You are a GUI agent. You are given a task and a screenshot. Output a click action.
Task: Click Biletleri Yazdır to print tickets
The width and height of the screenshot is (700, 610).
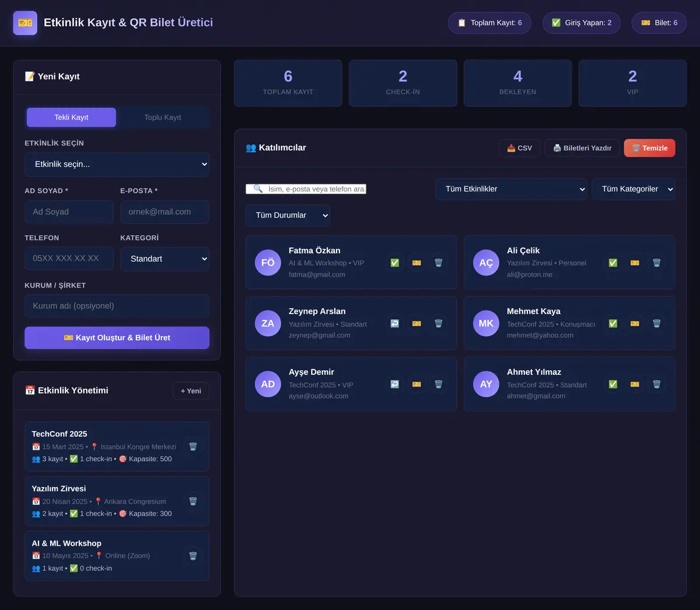pyautogui.click(x=582, y=148)
